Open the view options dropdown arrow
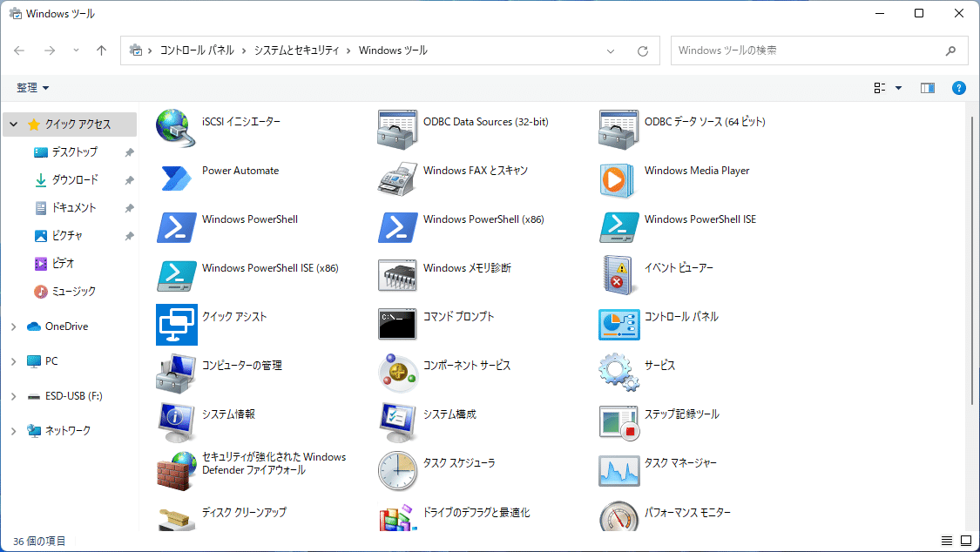 (x=898, y=88)
